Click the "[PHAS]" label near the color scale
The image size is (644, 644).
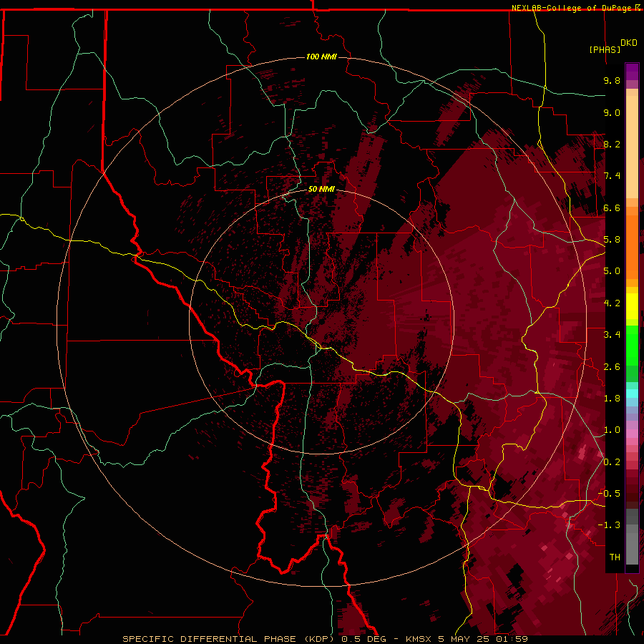(x=605, y=49)
